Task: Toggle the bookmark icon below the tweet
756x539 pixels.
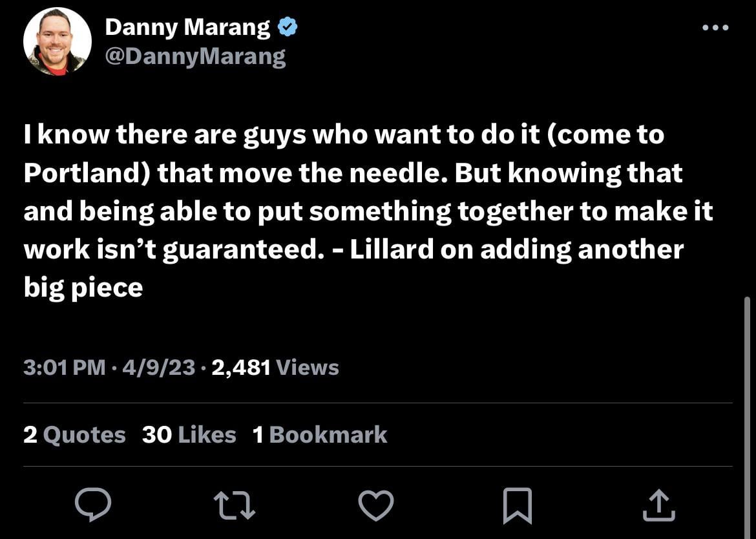Action: (518, 505)
